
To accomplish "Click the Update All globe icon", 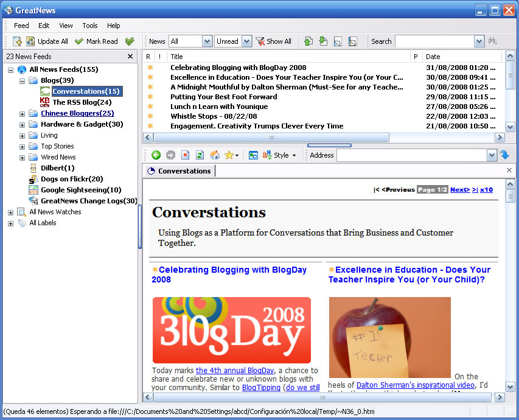I will [30, 41].
